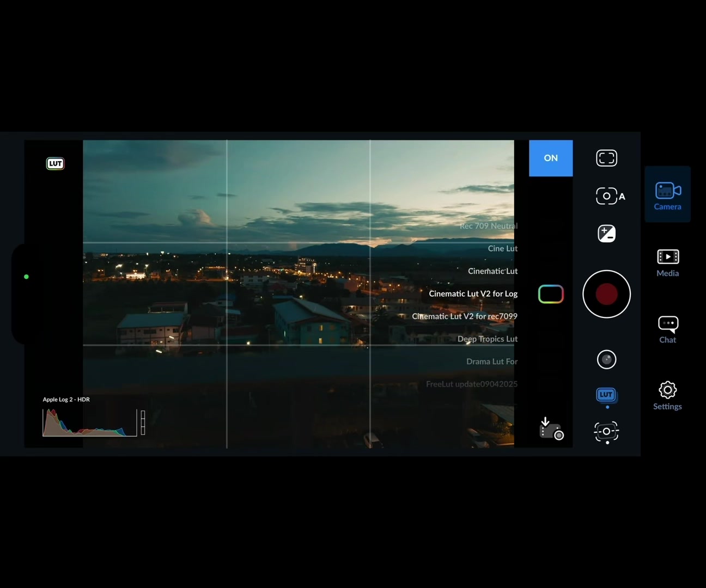Open the Settings tab
Screen dimensions: 706x588
point(667,396)
